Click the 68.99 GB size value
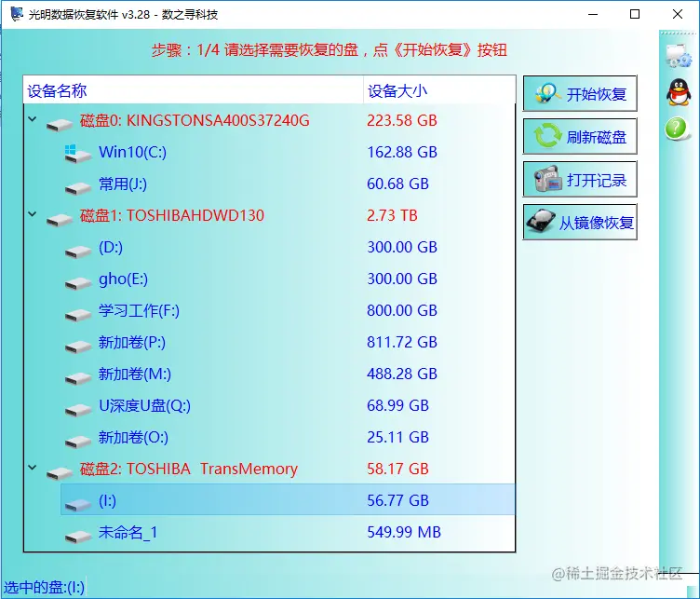Screen dimensions: 700x599 click(397, 405)
